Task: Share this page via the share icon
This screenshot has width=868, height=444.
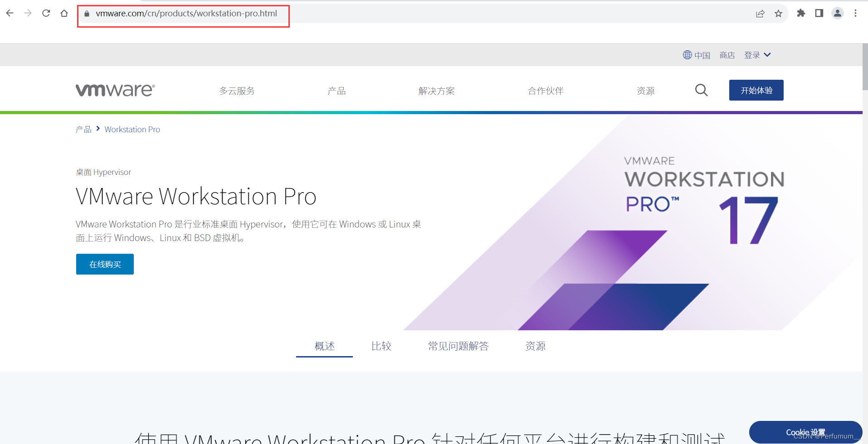Action: (x=761, y=14)
